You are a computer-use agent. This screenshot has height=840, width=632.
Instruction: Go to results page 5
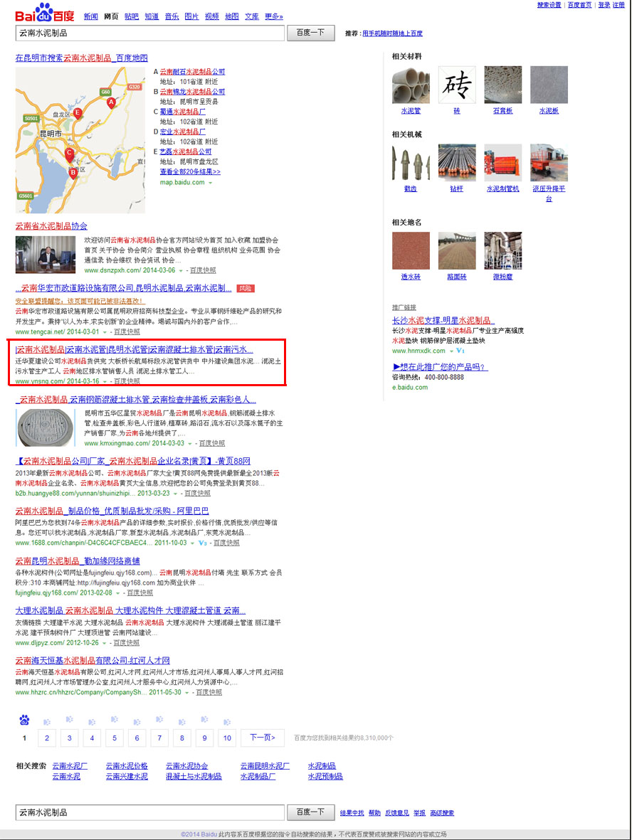(114, 738)
